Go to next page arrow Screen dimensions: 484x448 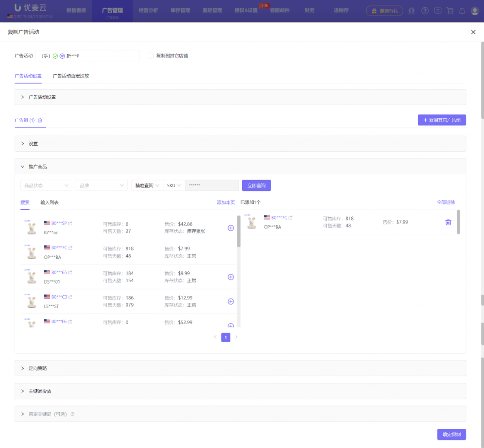[237, 337]
